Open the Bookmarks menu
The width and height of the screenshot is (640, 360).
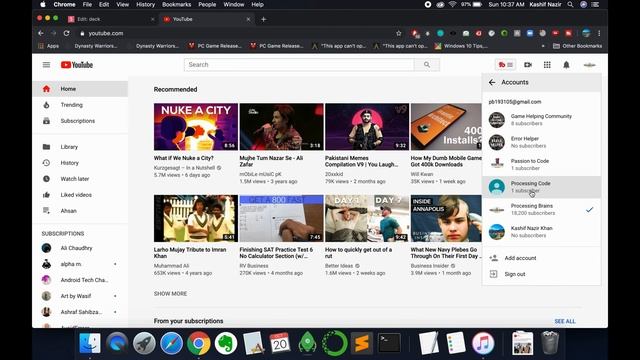tap(176, 4)
